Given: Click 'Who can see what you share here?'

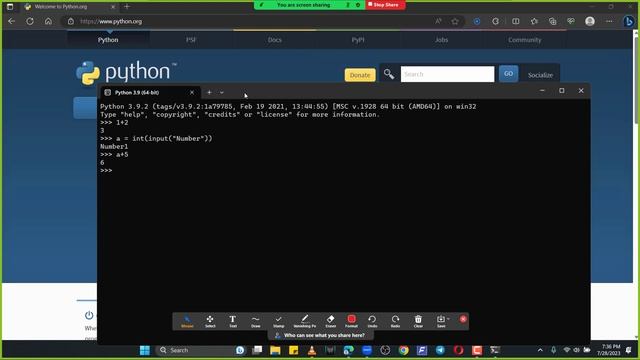Looking at the screenshot, I should 320,335.
